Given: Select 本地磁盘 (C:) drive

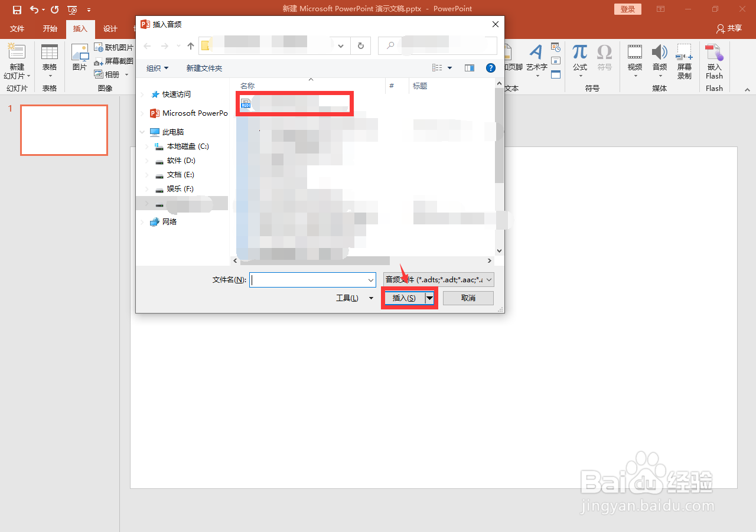Looking at the screenshot, I should click(x=188, y=146).
